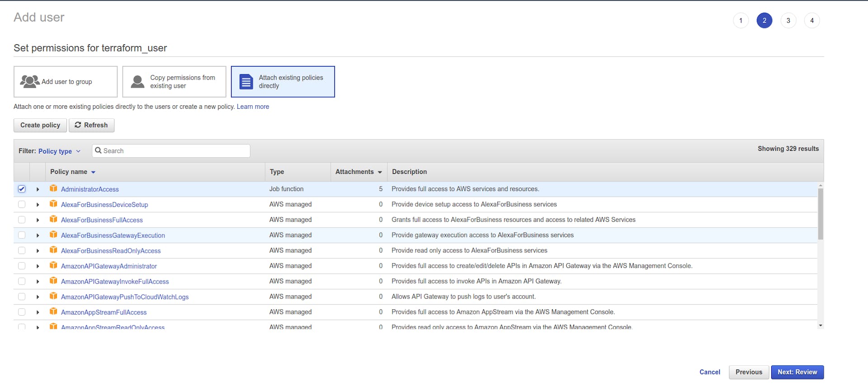Click the group icon in Add user to group
This screenshot has width=868, height=392.
(x=29, y=82)
